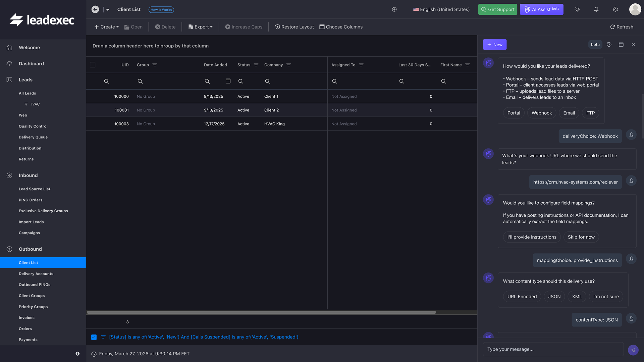
Task: Go to Delivery Accounts
Action: 36,274
